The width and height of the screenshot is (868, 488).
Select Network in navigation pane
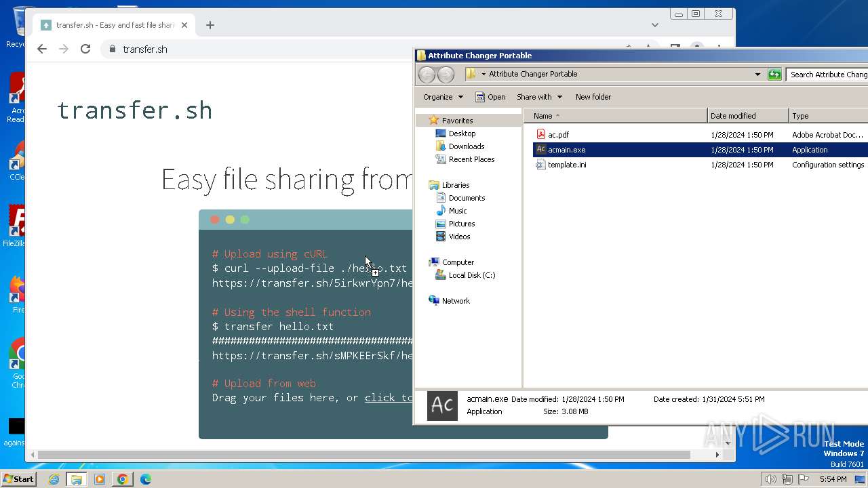(x=456, y=301)
